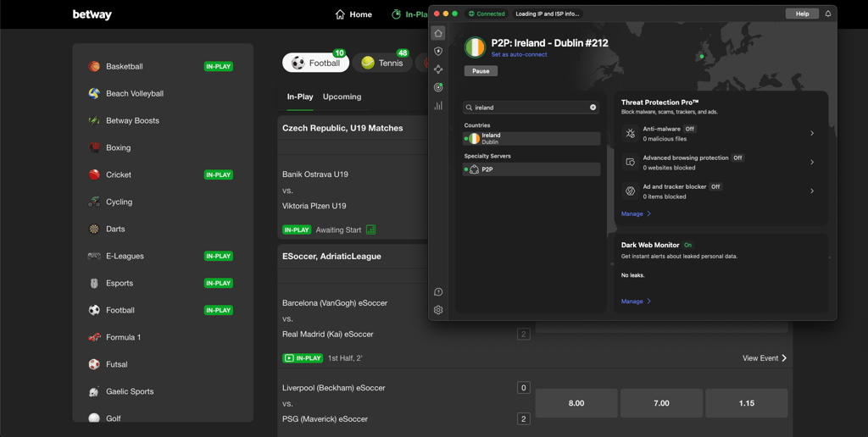Open In-Play in Betway top navigation
This screenshot has height=437, width=868.
click(409, 14)
